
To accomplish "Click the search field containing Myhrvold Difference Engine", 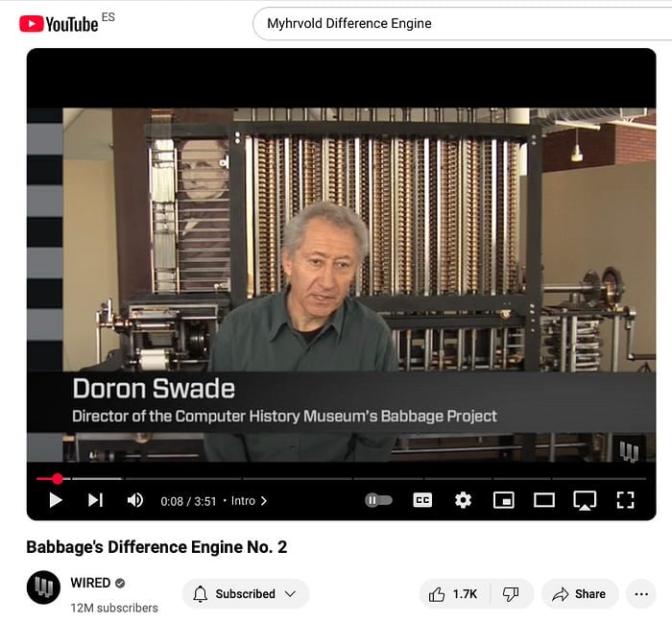I will pos(463,24).
